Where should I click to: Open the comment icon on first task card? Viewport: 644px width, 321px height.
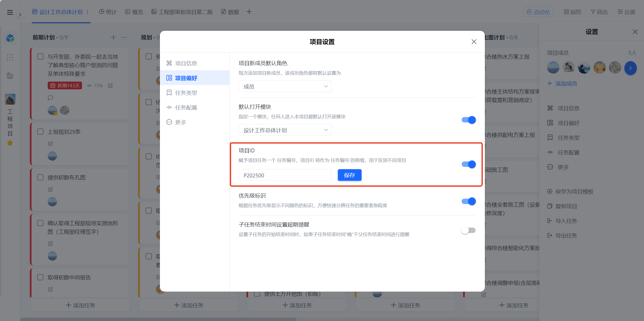pyautogui.click(x=51, y=98)
